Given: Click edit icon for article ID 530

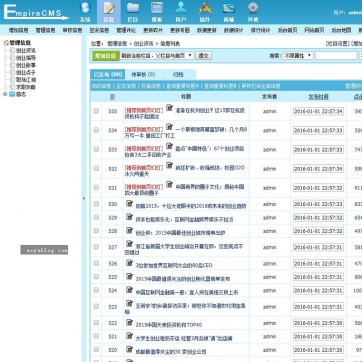Looking at the screenshot, I should click(x=129, y=204).
